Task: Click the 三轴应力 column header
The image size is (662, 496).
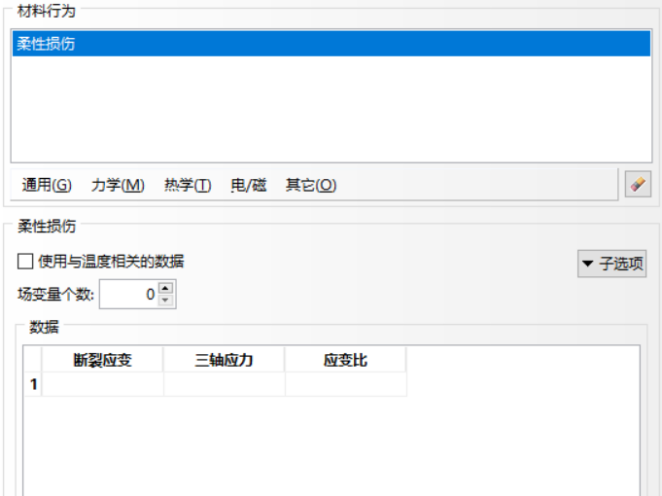Action: coord(224,360)
